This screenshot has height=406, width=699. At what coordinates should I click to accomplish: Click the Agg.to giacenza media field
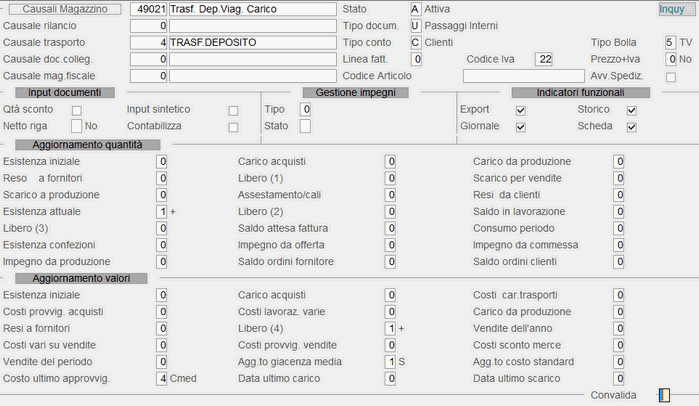(x=390, y=362)
